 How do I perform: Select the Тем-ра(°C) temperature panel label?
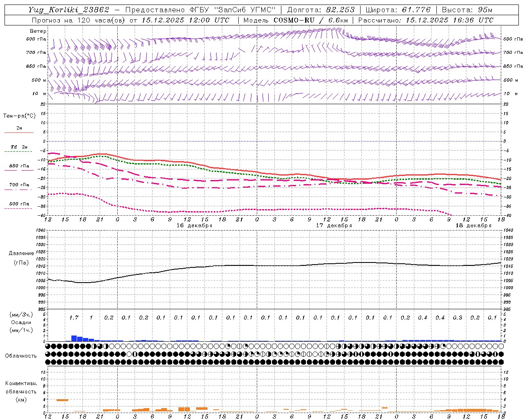19,116
